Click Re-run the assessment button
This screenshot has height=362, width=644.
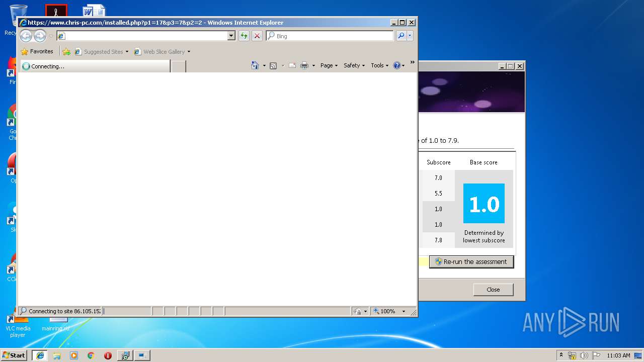click(x=471, y=261)
